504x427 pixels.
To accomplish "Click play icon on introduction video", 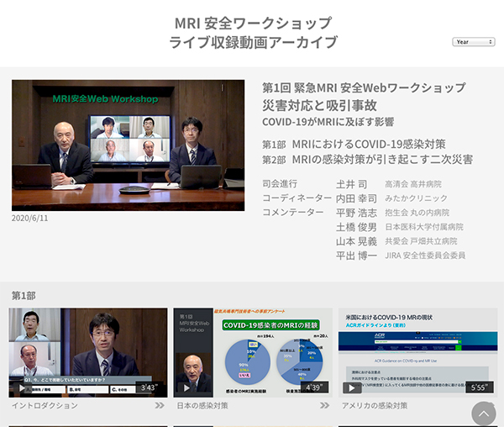I will (x=22, y=388).
